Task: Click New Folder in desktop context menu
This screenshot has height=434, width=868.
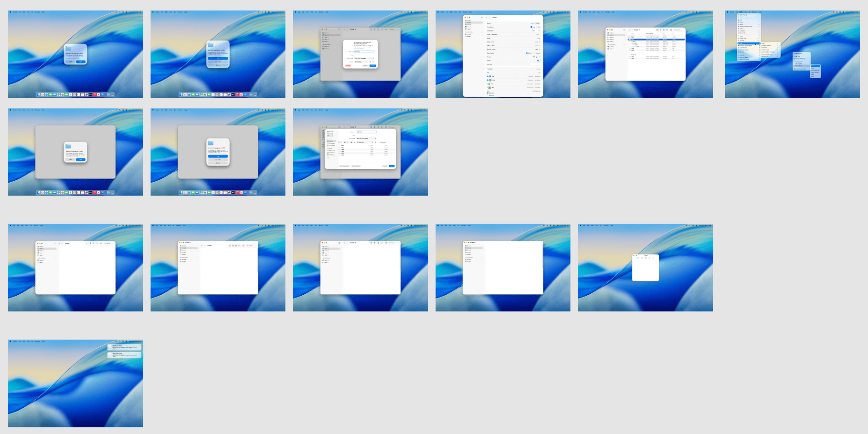Action: tap(802, 53)
